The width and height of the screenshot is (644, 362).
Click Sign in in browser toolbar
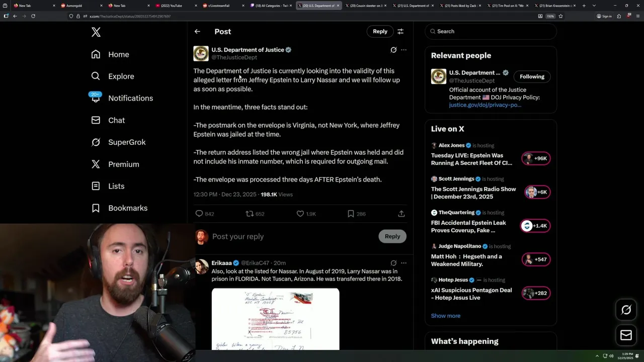coord(604,16)
